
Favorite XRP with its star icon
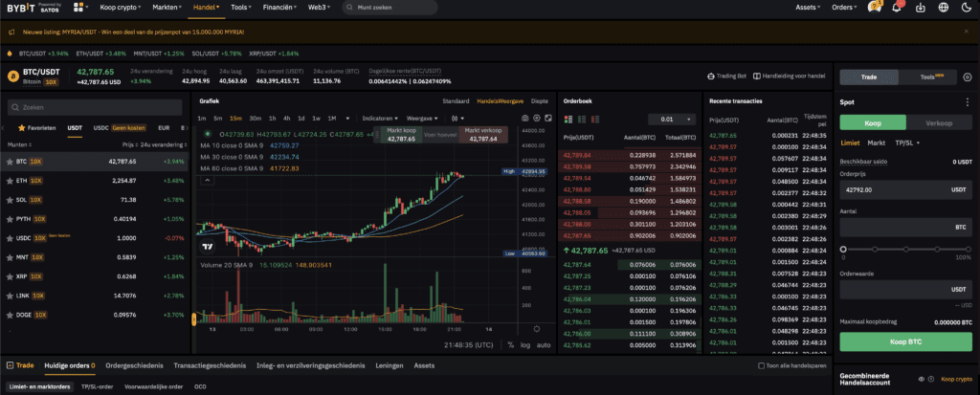click(x=10, y=276)
